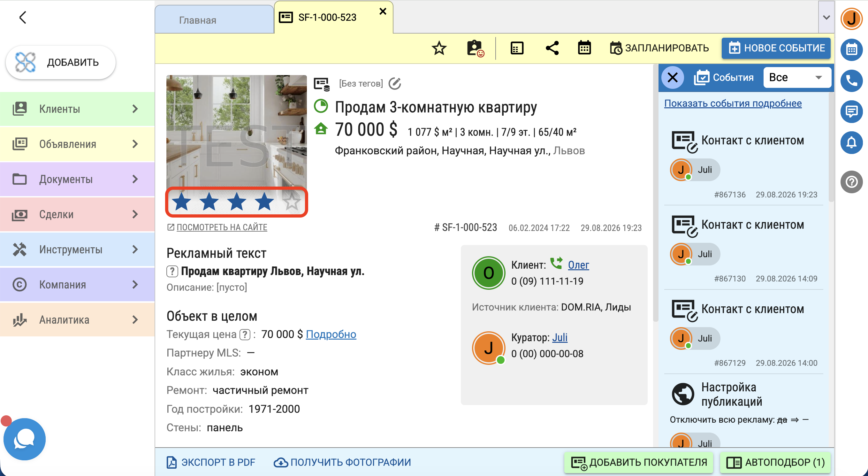This screenshot has width=868, height=476.
Task: Set rating to five stars
Action: [x=292, y=202]
